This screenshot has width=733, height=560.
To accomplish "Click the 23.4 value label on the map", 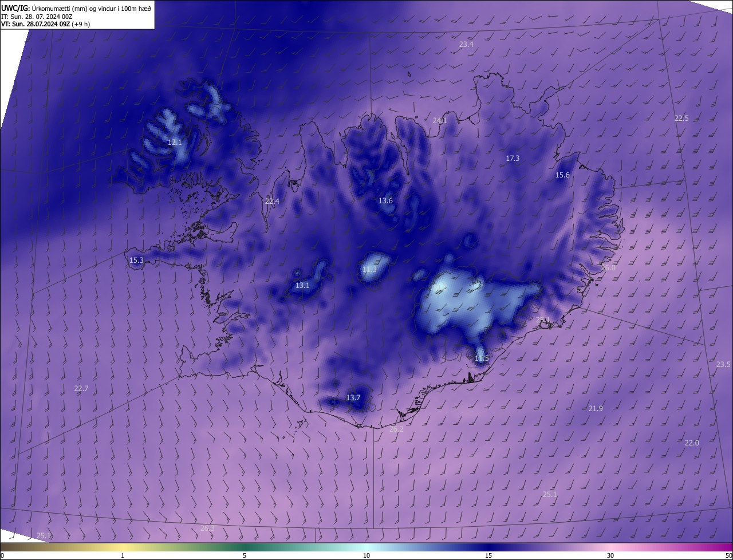I will pyautogui.click(x=466, y=44).
